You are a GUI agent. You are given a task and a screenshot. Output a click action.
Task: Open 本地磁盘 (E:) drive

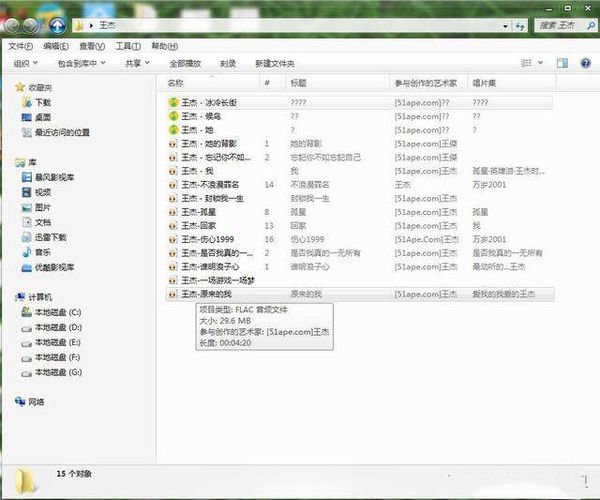[x=52, y=342]
